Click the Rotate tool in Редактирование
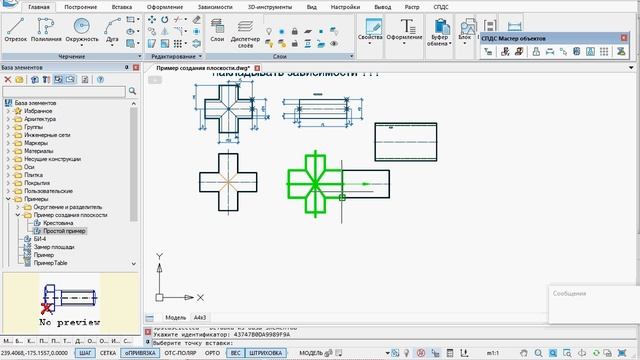The image size is (640, 360). click(164, 20)
